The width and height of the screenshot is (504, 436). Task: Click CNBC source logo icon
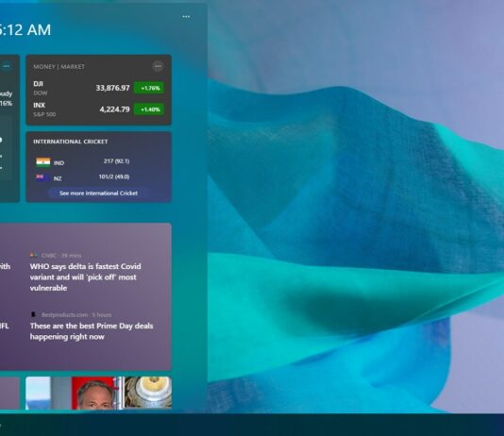pyautogui.click(x=33, y=255)
